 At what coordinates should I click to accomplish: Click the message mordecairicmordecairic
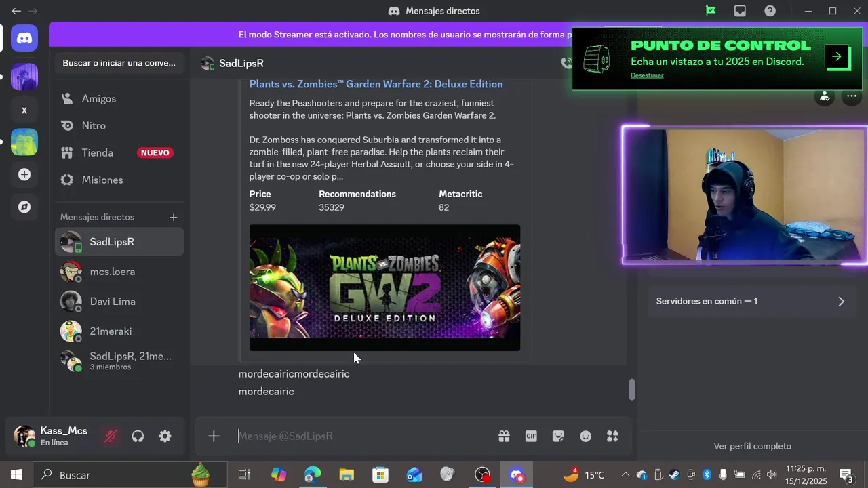tap(294, 373)
